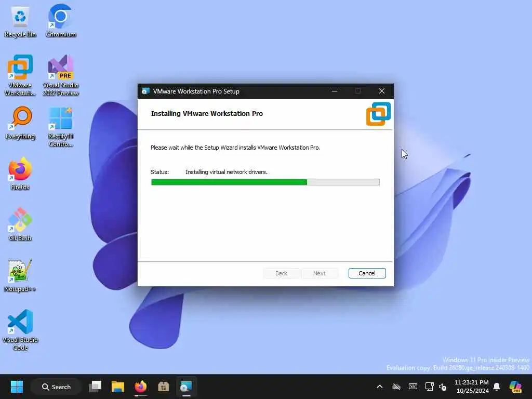Click the VMware logo in the installer header
The image size is (532, 399).
coord(378,114)
